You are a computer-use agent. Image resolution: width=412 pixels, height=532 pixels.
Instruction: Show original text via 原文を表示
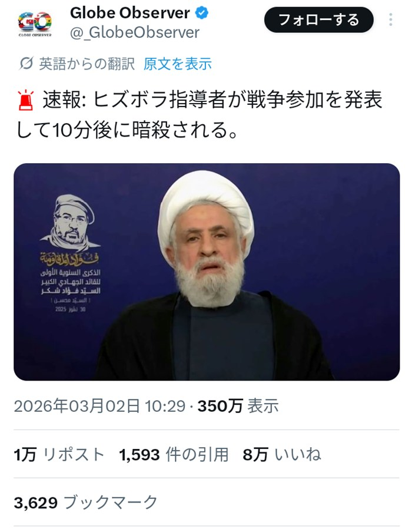pyautogui.click(x=178, y=64)
